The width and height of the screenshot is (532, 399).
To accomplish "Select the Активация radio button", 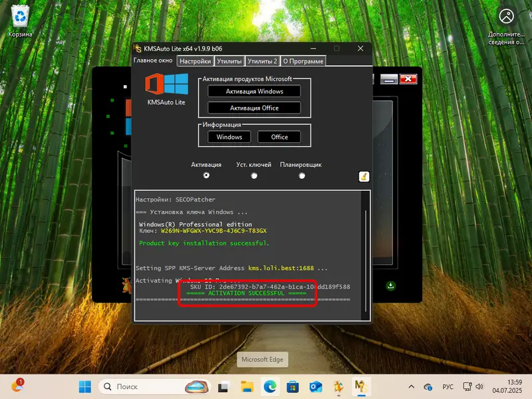I will coord(206,176).
